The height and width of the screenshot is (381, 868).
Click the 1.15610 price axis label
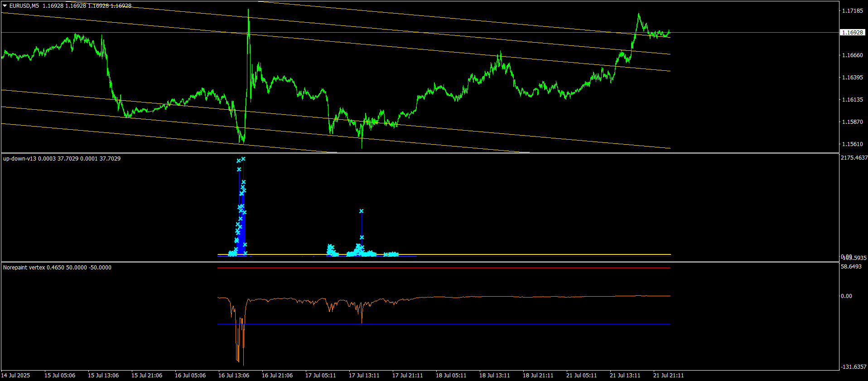852,144
